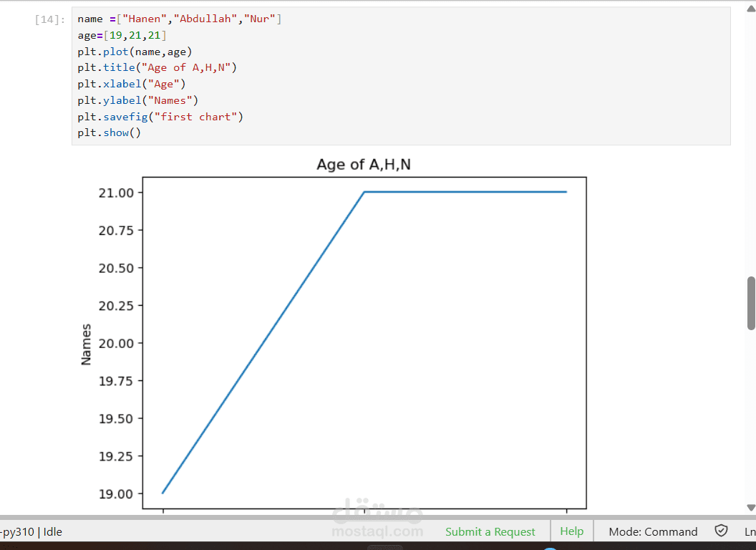Screen dimensions: 756x550
Task: Click the scrollbar down arrow
Action: click(x=751, y=507)
